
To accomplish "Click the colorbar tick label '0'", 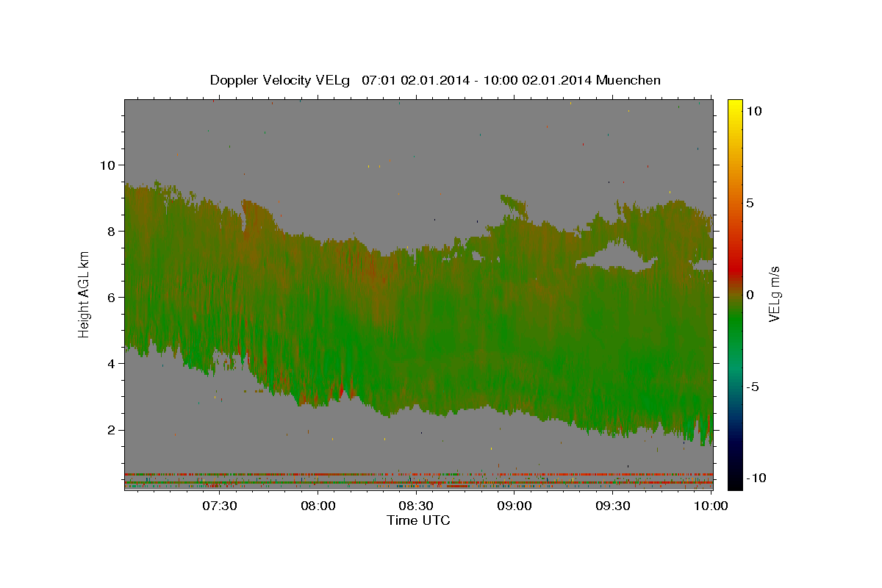I will click(x=750, y=295).
